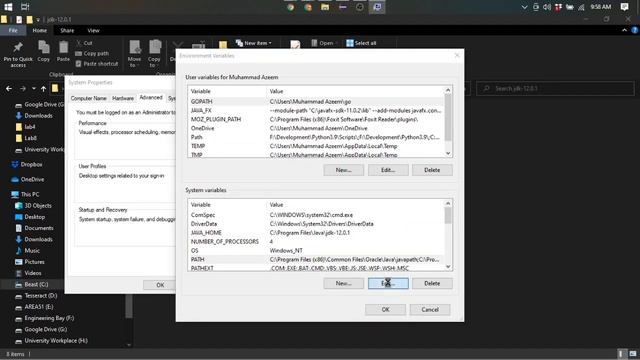Image resolution: width=640 pixels, height=360 pixels.
Task: Click Edit under system variables
Action: 388,283
